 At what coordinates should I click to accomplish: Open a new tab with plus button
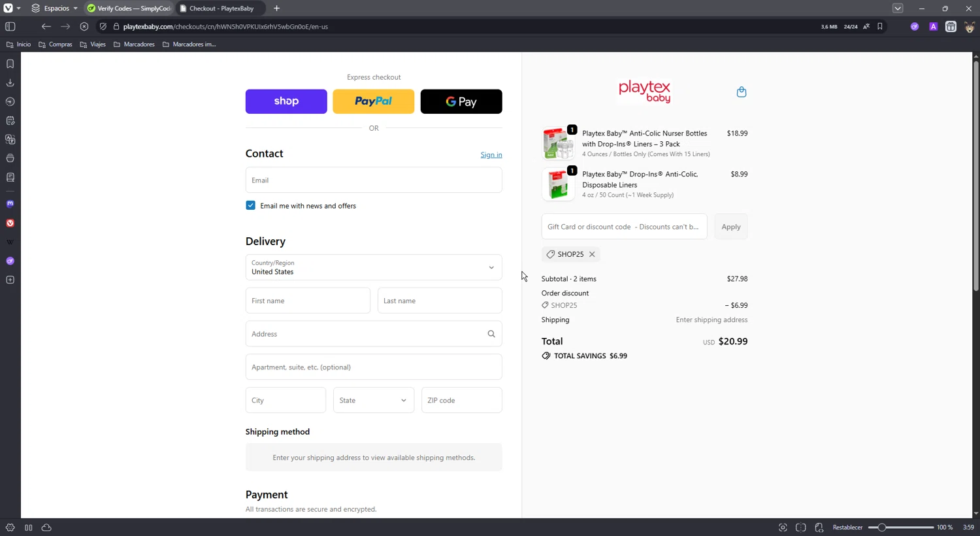pyautogui.click(x=277, y=8)
